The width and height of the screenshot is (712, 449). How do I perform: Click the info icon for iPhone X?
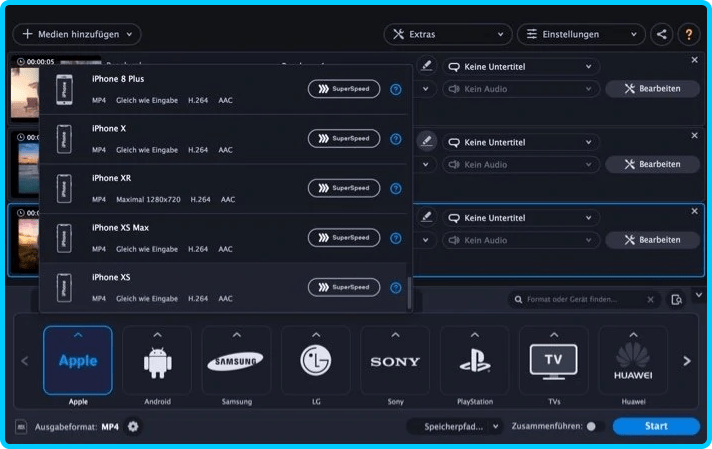[396, 139]
